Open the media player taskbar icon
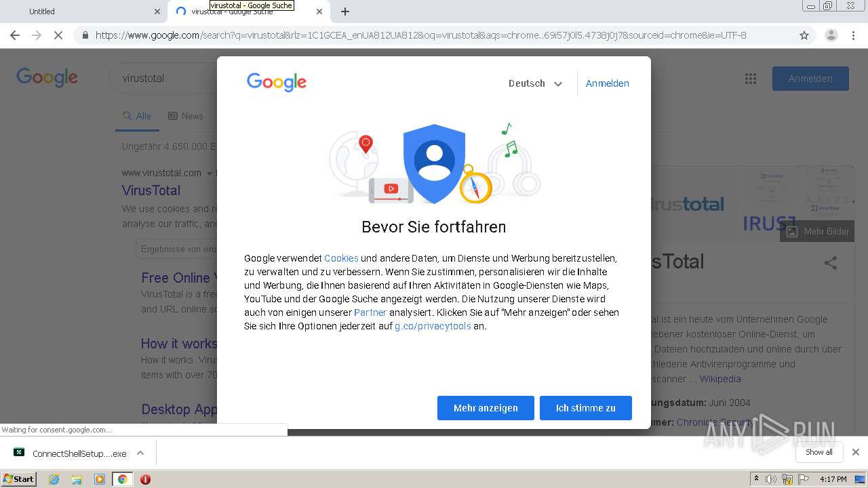 tap(100, 479)
